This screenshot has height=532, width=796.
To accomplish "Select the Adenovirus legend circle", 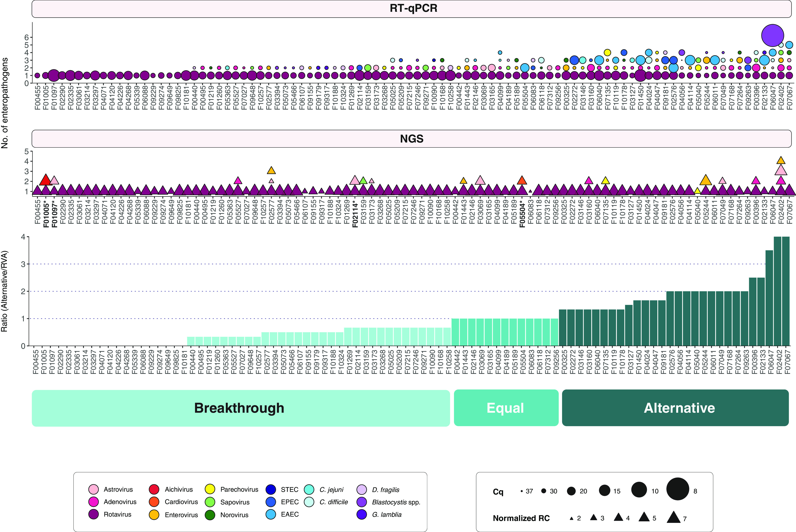I will [93, 502].
